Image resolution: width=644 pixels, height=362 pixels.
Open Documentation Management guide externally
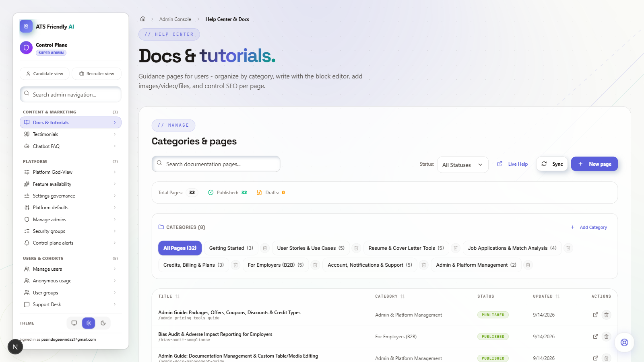pos(595,358)
